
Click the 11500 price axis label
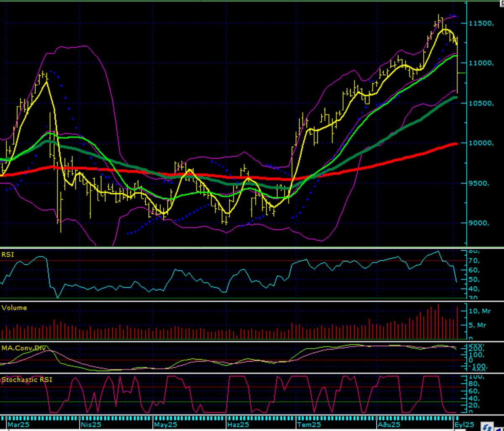pyautogui.click(x=482, y=23)
